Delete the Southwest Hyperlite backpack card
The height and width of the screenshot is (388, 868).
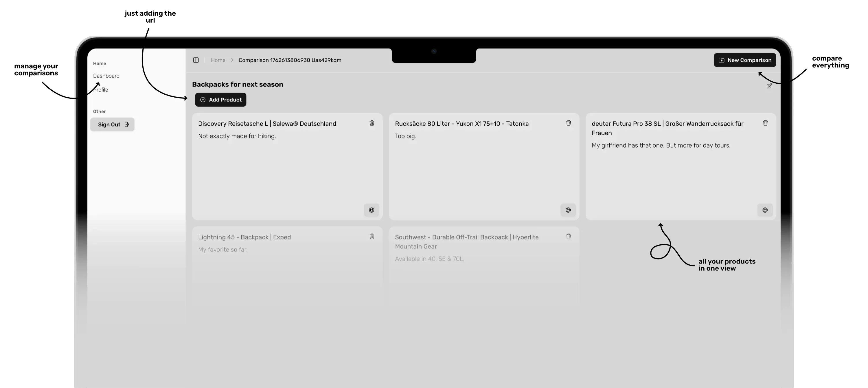tap(569, 237)
